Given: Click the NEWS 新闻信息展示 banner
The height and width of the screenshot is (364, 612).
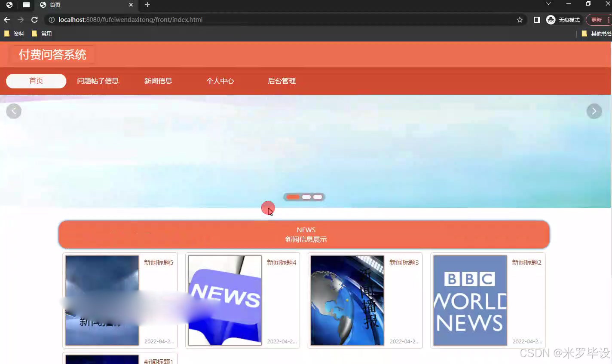Looking at the screenshot, I should [304, 234].
